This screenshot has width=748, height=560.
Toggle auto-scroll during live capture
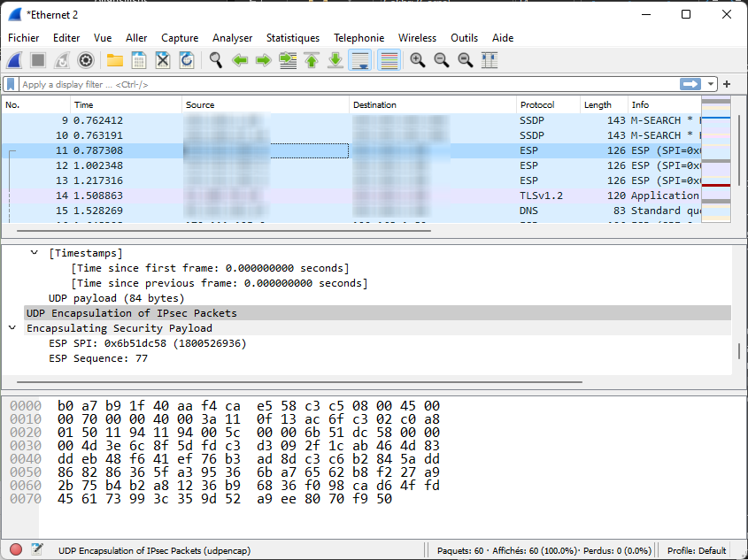coord(359,60)
